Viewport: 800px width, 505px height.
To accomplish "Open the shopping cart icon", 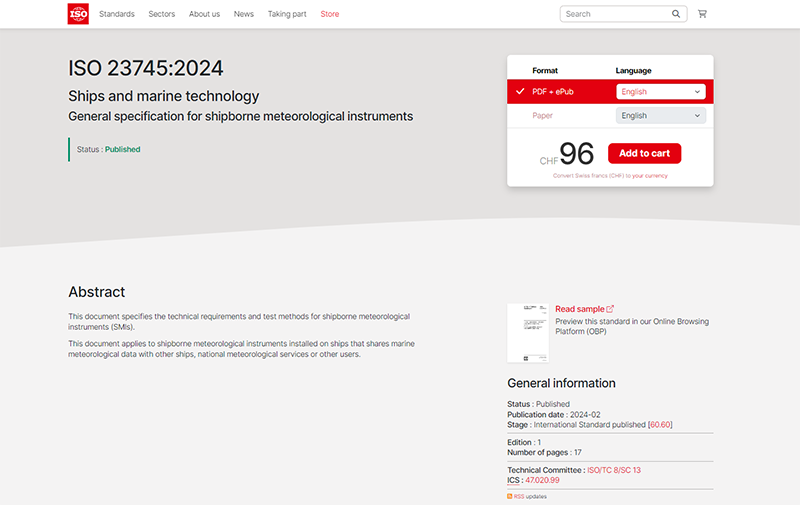I will [x=702, y=14].
